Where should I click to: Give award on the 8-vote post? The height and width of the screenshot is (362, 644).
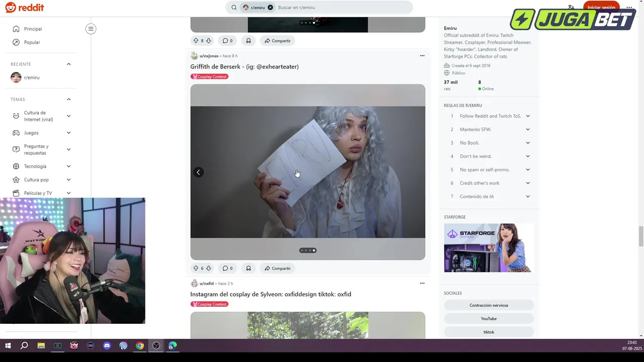pos(249,41)
